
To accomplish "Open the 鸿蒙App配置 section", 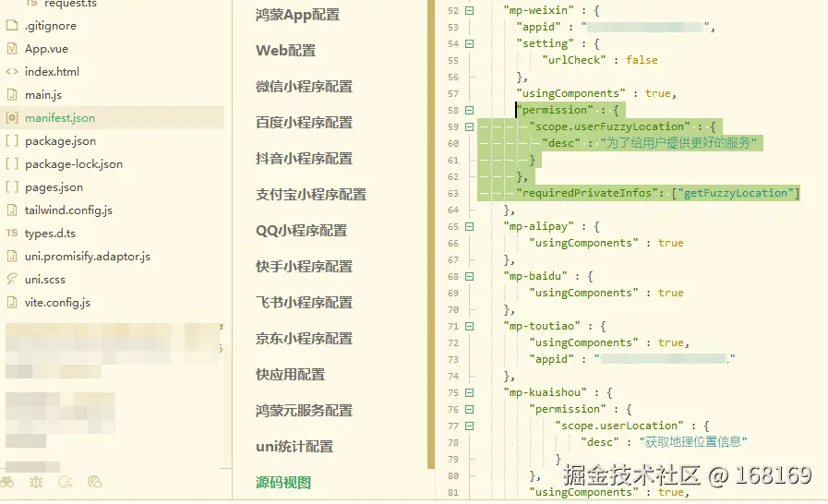I will 297,15.
